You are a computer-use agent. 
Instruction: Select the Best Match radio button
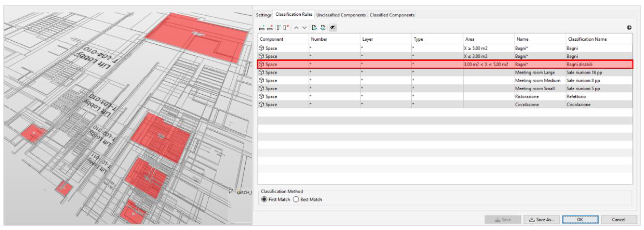[296, 199]
